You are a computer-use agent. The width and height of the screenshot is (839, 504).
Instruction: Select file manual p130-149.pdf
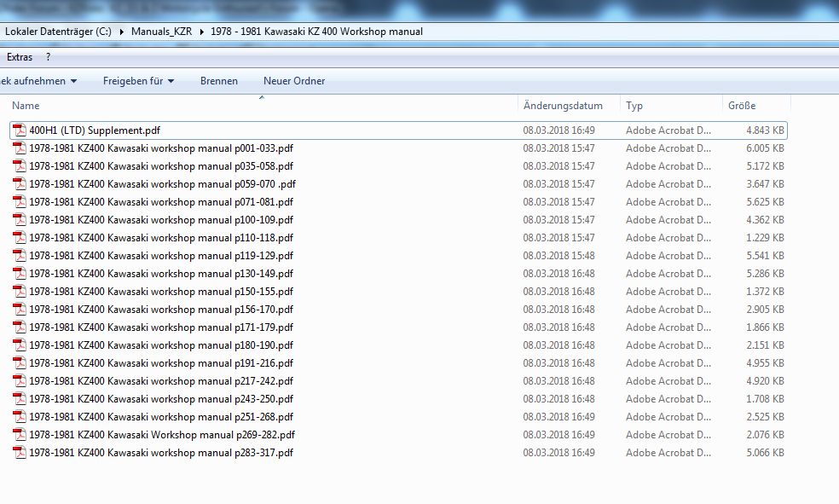coord(161,274)
